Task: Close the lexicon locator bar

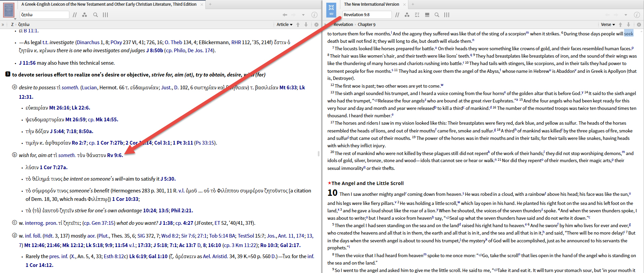Action: coord(316,25)
